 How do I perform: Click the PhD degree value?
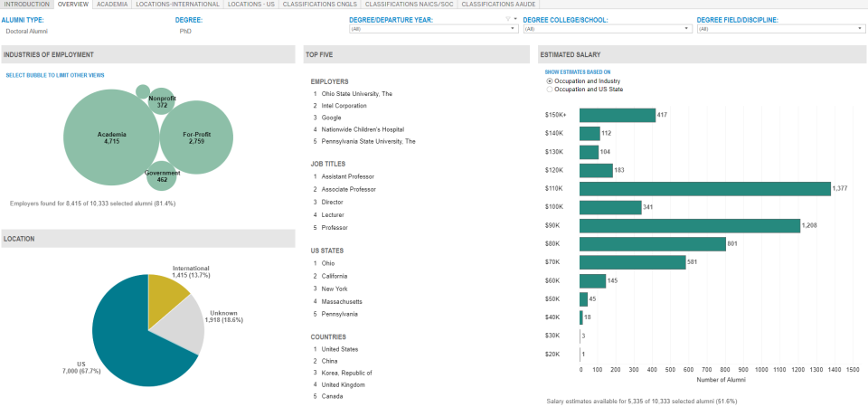[184, 31]
